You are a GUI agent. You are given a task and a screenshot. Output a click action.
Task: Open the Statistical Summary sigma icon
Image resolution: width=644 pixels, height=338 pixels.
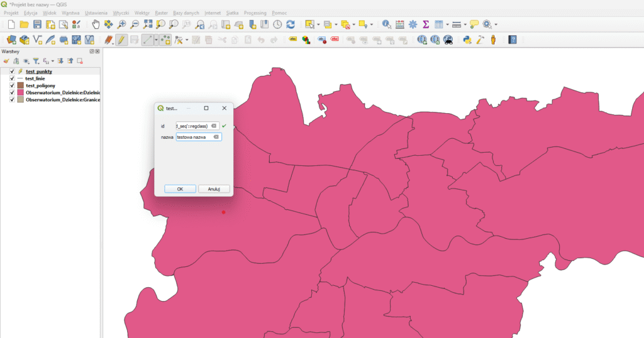click(426, 25)
